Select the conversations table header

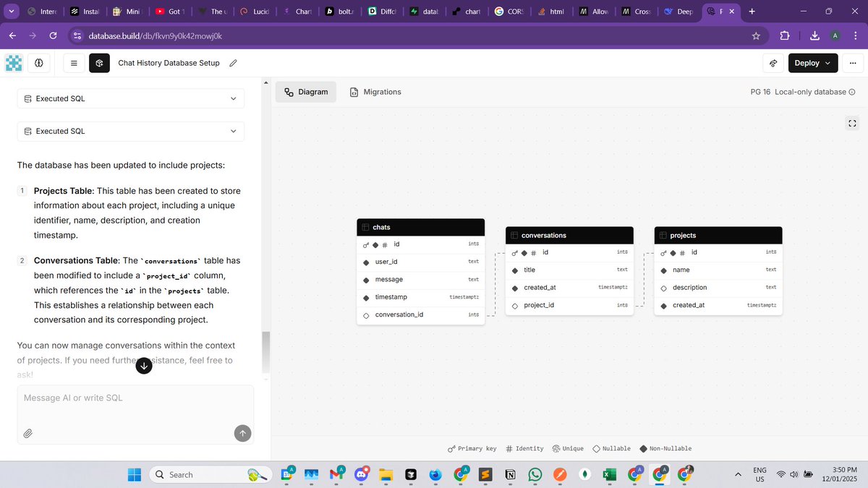[569, 235]
